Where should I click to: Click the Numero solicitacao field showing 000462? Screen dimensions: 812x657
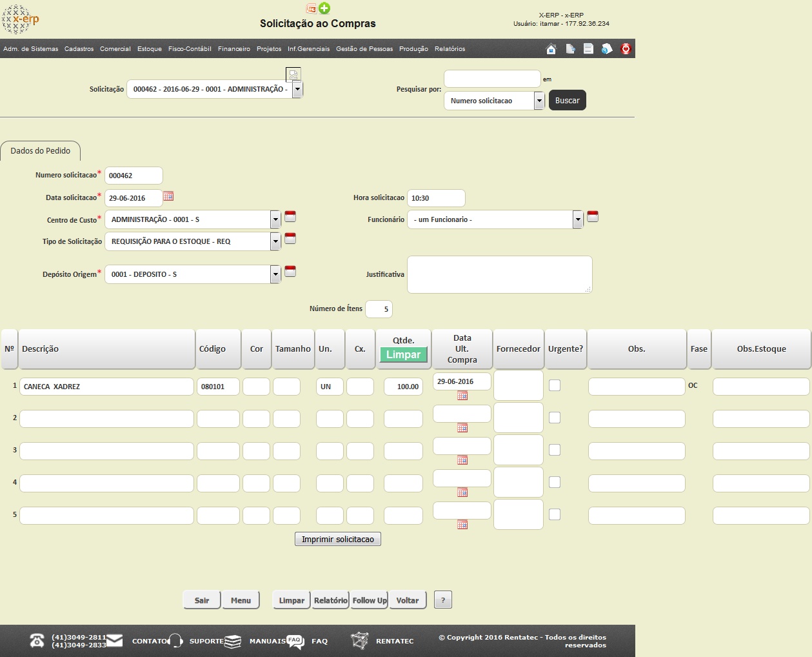[x=134, y=176]
